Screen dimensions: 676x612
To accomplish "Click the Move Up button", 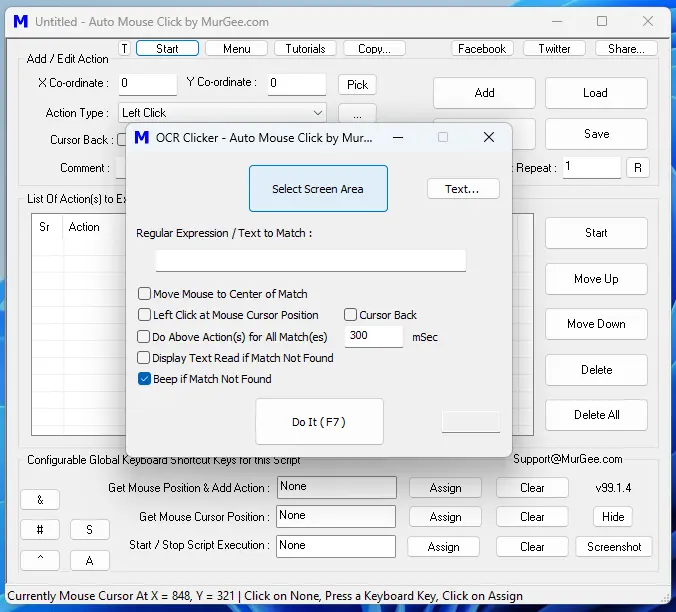I will pyautogui.click(x=596, y=279).
